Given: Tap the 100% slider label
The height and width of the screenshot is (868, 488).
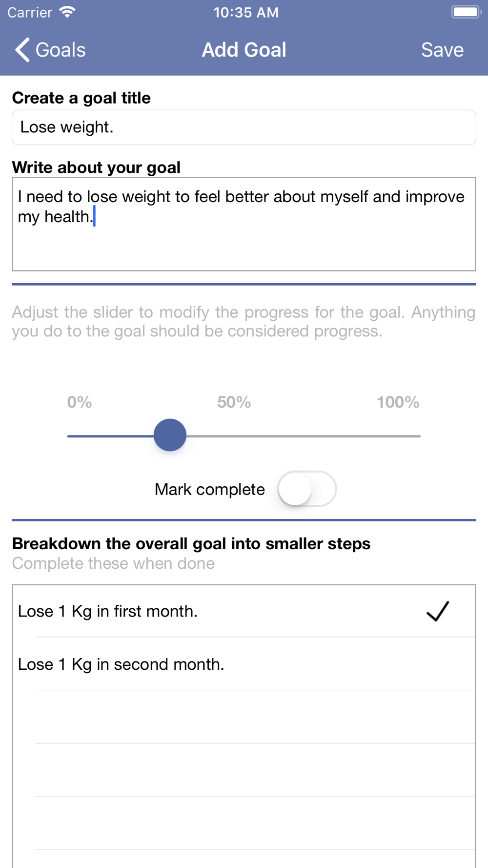Looking at the screenshot, I should 398,402.
